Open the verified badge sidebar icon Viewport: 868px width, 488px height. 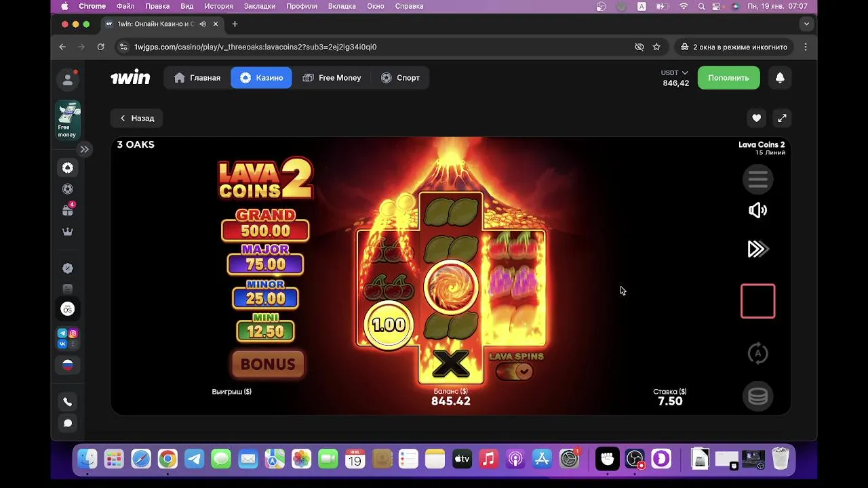pos(67,268)
